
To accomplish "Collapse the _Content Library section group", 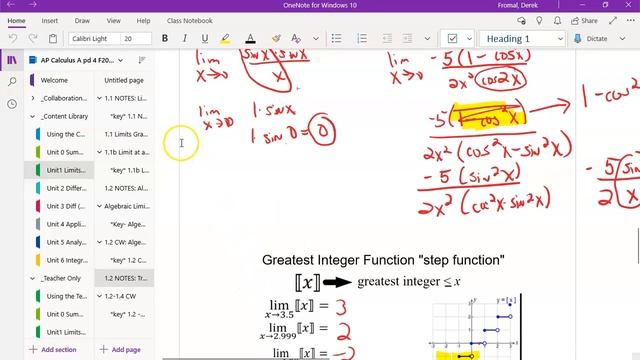I will [33, 116].
